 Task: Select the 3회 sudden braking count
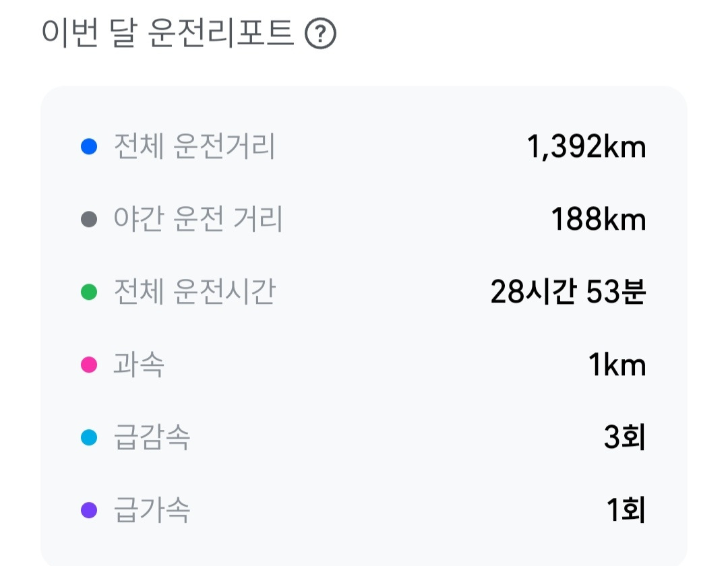click(625, 437)
